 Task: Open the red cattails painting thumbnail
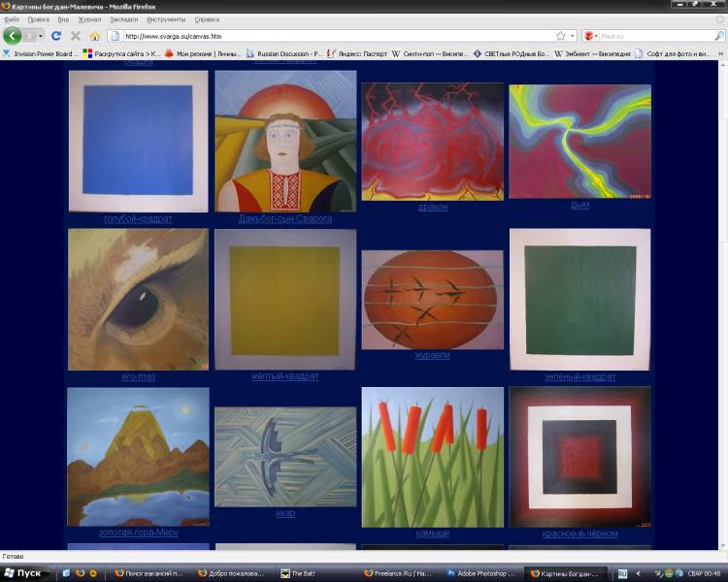[x=433, y=457]
